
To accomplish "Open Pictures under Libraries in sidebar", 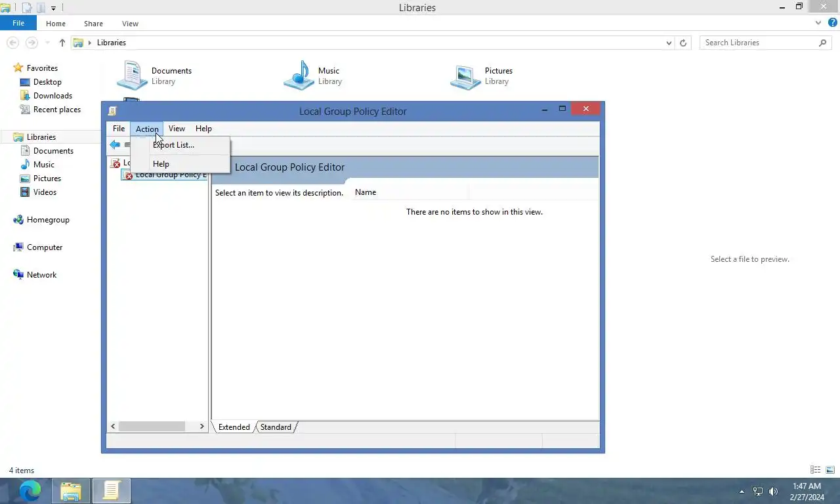I will (x=47, y=178).
